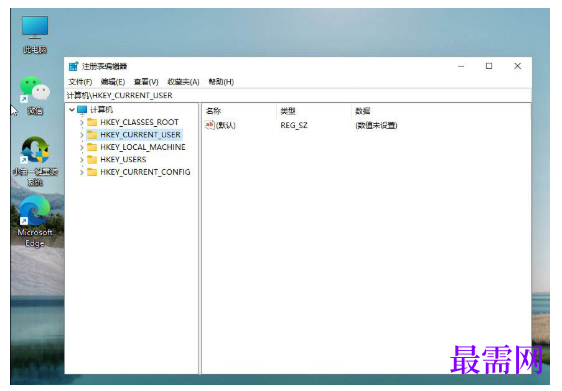Maximize the Registry Editor window
The width and height of the screenshot is (562, 391).
489,66
